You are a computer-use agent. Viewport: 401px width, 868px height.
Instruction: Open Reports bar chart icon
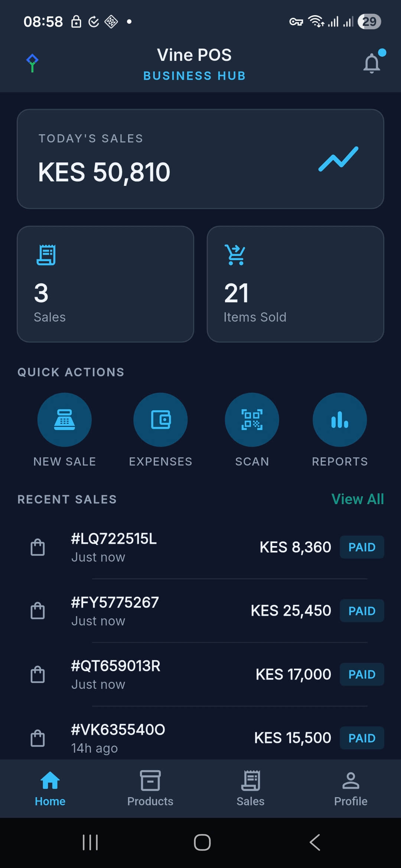point(340,420)
